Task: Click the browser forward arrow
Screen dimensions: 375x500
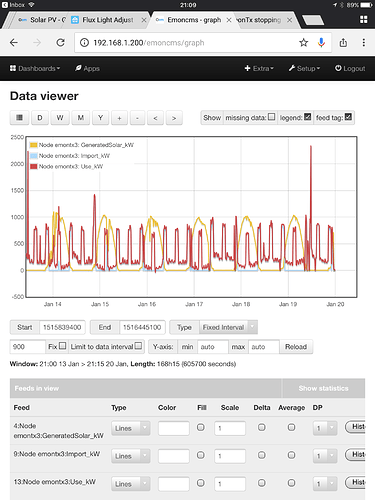Action: pyautogui.click(x=37, y=42)
